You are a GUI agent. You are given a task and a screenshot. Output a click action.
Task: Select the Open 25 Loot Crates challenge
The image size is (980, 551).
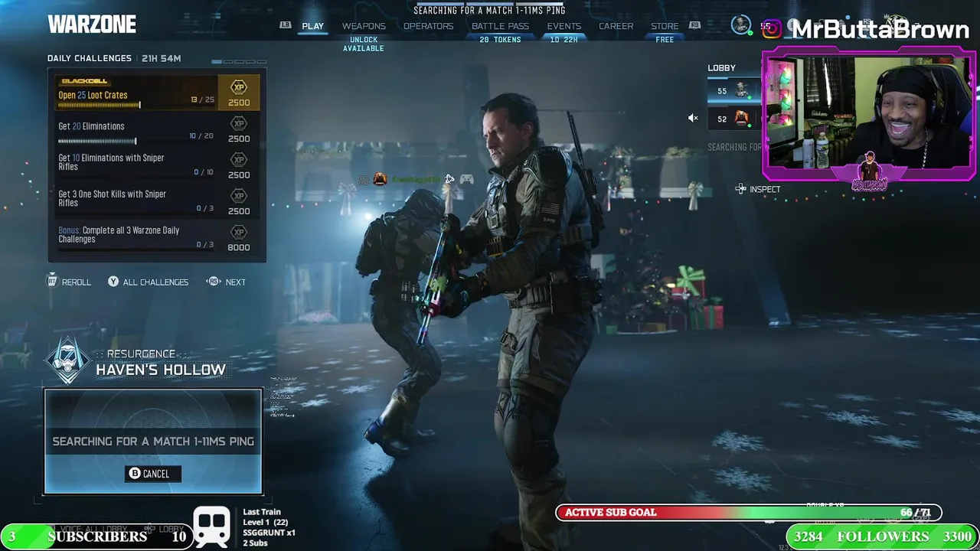coord(157,93)
